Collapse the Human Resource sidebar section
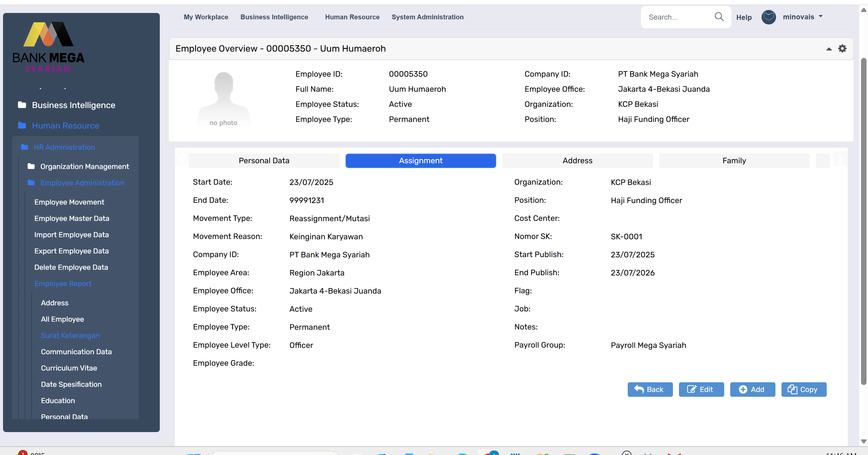 65,126
